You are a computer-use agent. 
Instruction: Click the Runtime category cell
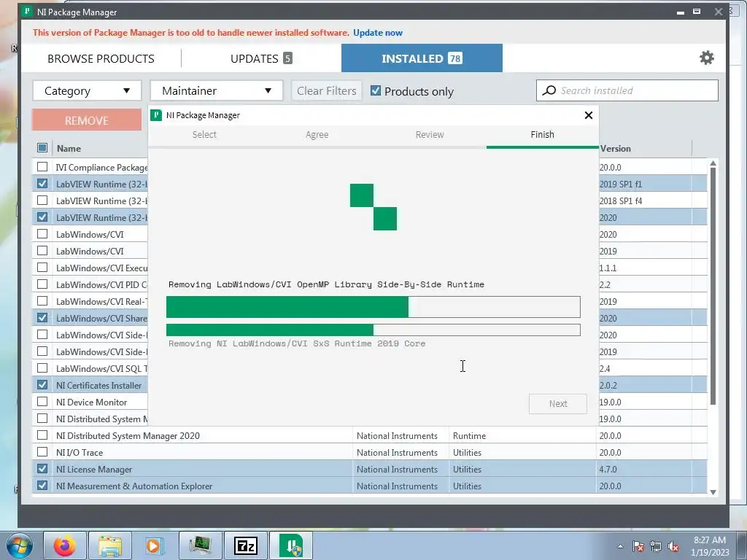coord(469,436)
